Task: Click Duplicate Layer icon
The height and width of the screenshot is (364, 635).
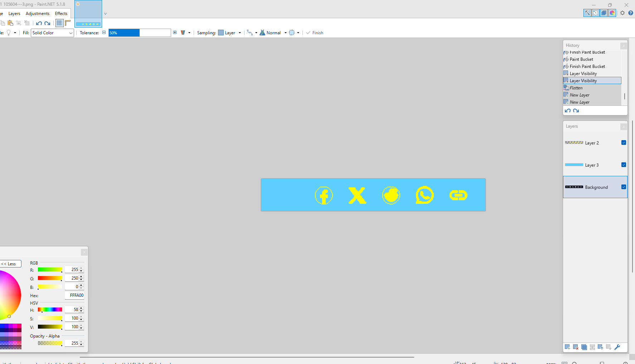Action: pos(584,347)
